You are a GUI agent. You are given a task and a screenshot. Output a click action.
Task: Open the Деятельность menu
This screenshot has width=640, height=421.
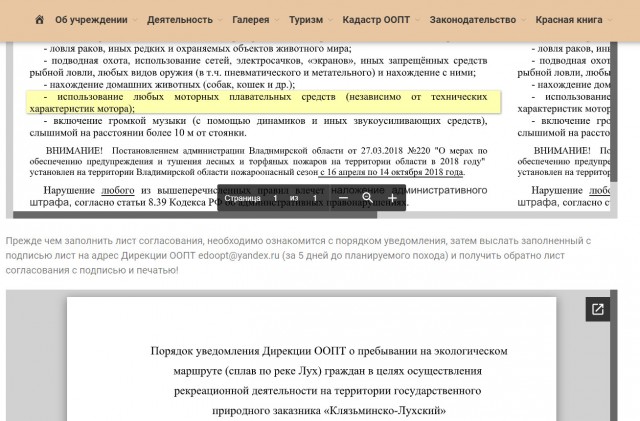click(180, 20)
